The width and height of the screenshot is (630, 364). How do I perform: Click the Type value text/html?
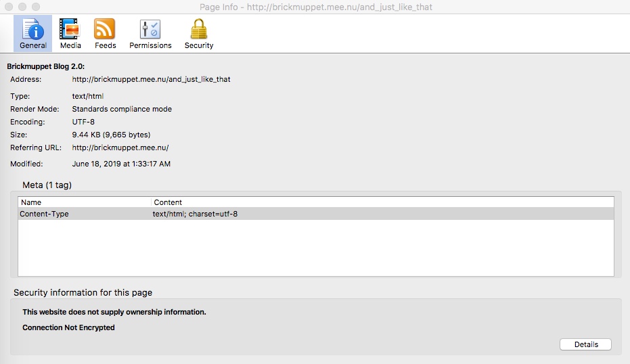[87, 96]
